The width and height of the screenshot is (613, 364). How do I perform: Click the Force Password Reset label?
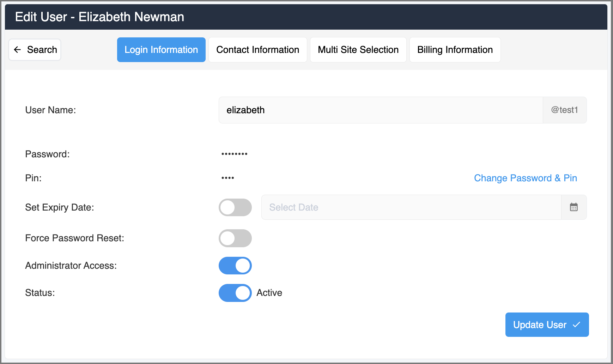click(75, 238)
